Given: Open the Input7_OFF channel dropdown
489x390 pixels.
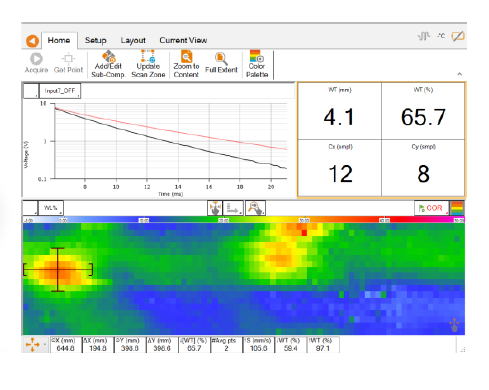Looking at the screenshot, I should point(60,91).
